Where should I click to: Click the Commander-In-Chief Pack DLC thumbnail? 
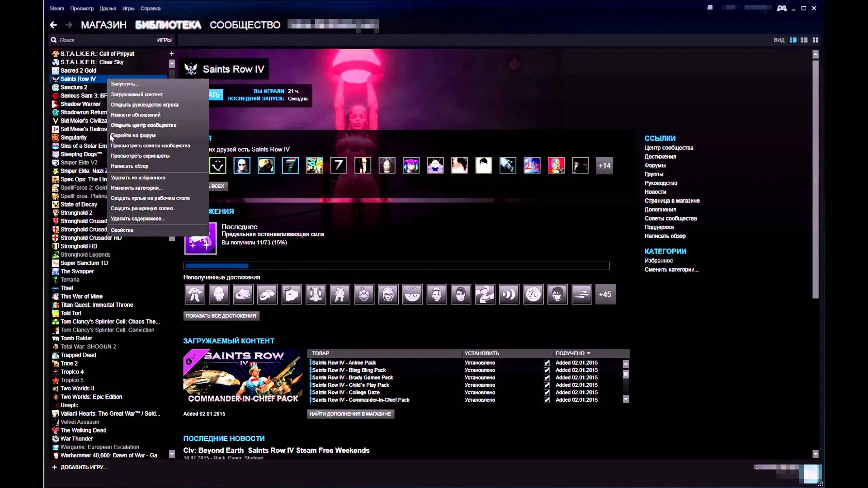[x=243, y=377]
